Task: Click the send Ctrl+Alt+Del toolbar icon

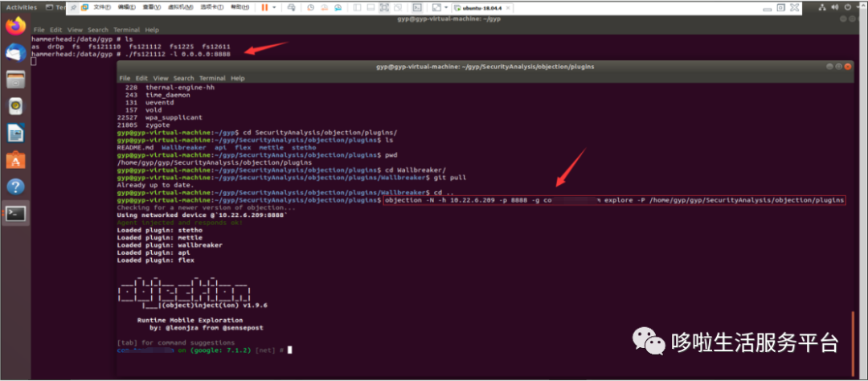Action: 292,8
